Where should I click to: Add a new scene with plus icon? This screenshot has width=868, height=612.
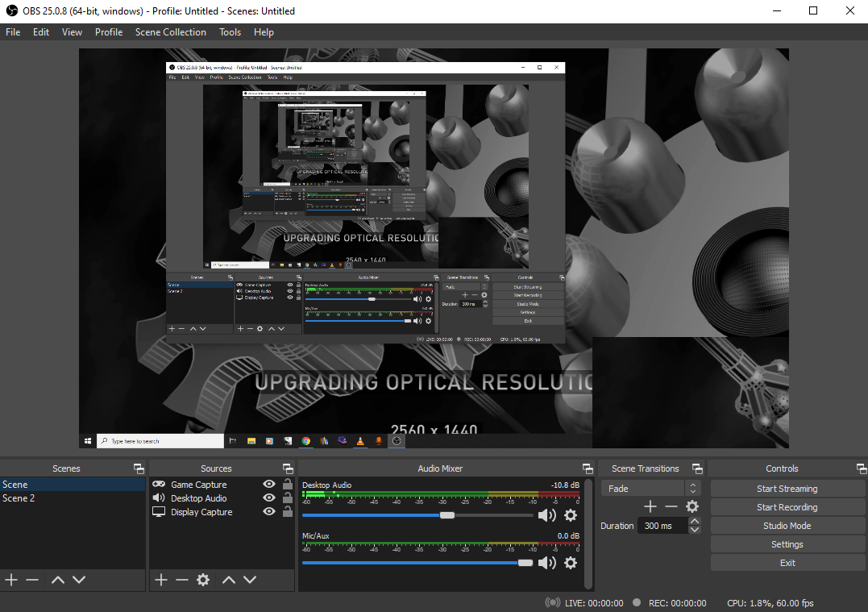(11, 580)
